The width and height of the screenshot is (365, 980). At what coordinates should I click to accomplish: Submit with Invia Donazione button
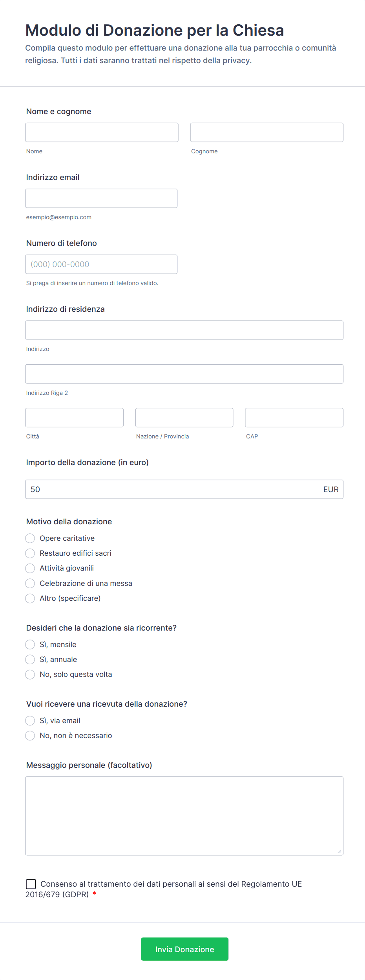[x=185, y=949]
